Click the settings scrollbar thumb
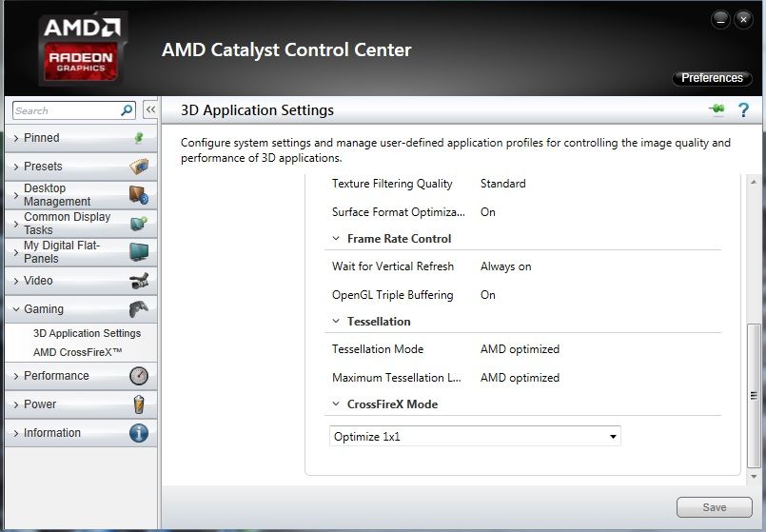 (754, 396)
